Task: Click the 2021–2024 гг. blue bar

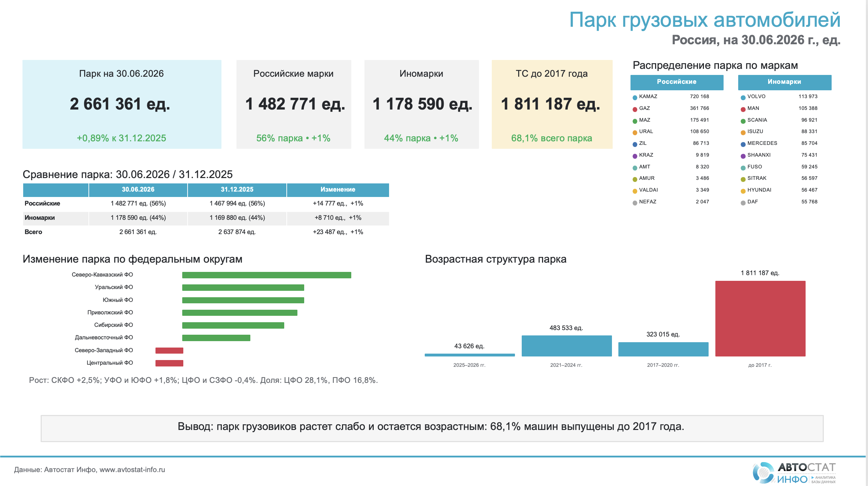Action: (x=567, y=346)
